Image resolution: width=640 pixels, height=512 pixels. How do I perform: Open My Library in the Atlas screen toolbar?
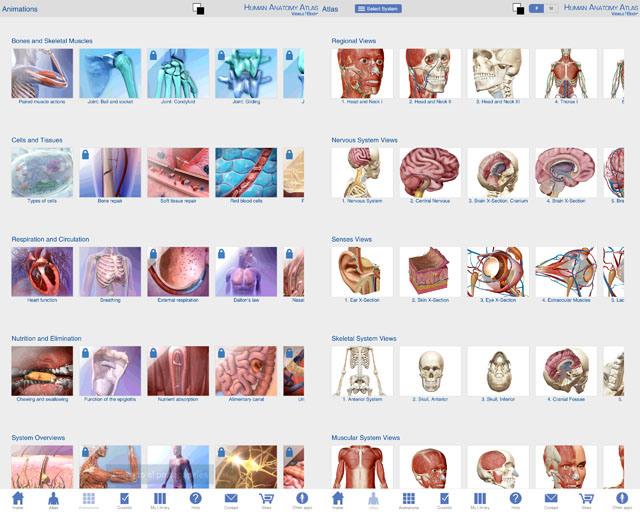[480, 499]
